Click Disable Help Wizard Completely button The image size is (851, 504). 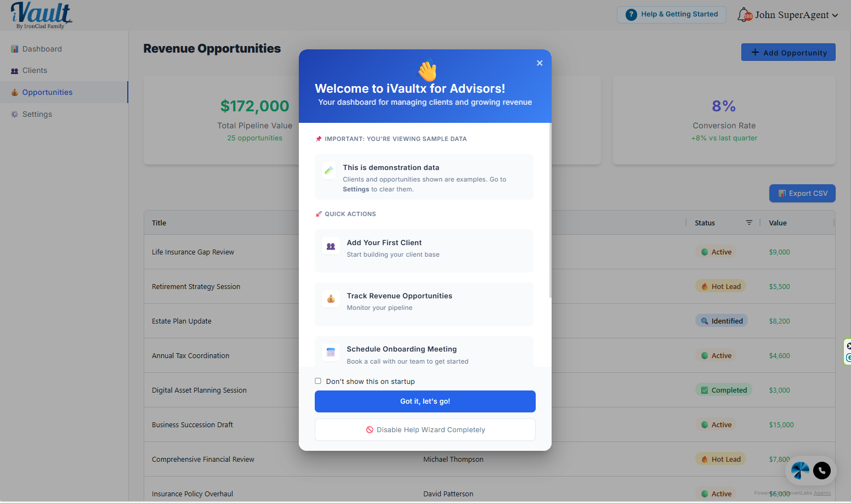(x=425, y=430)
